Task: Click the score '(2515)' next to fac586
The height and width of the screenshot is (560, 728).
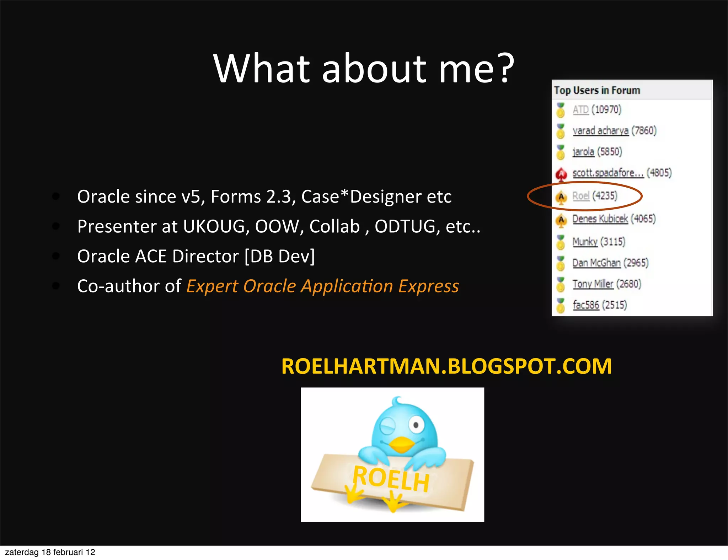Action: tap(615, 305)
